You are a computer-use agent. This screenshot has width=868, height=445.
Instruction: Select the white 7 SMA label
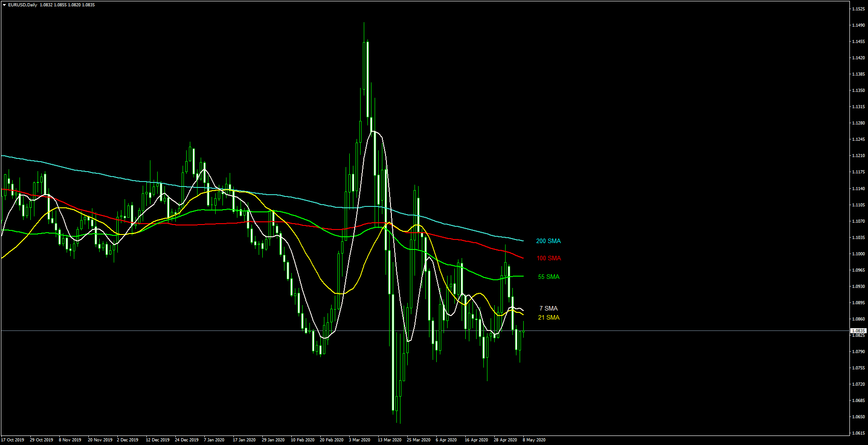[x=548, y=309]
